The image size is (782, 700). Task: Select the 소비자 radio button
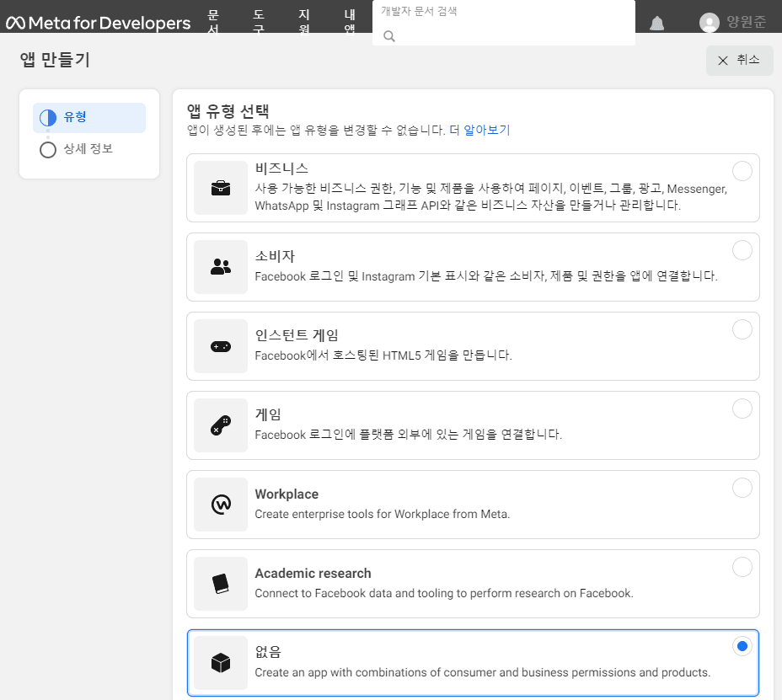click(x=742, y=250)
